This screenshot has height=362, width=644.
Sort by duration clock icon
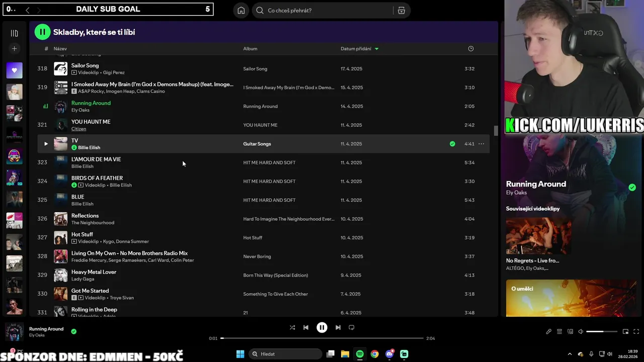click(x=471, y=49)
